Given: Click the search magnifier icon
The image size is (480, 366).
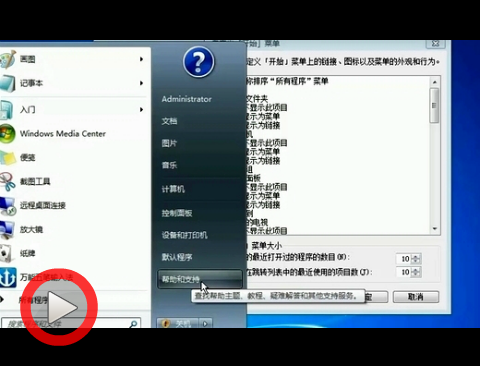Looking at the screenshot, I should 133,324.
